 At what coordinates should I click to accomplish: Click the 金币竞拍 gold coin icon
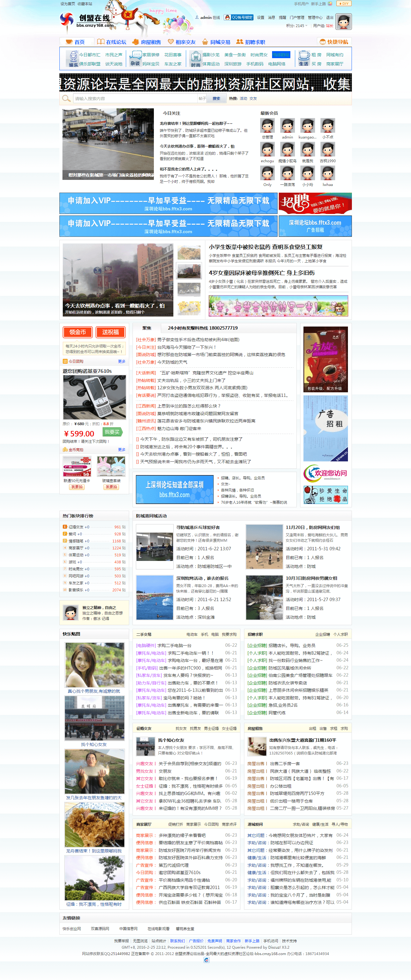tap(65, 450)
